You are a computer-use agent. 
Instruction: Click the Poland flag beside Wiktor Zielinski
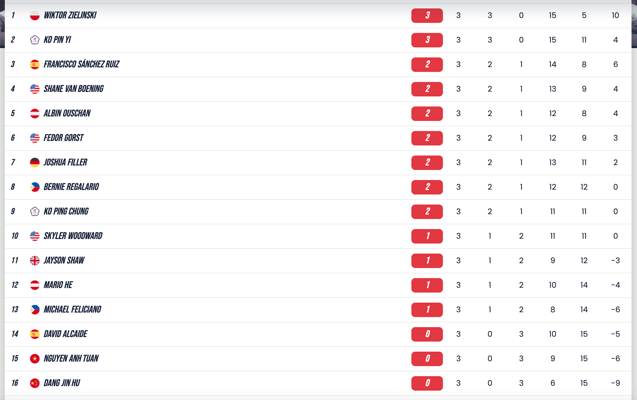35,16
